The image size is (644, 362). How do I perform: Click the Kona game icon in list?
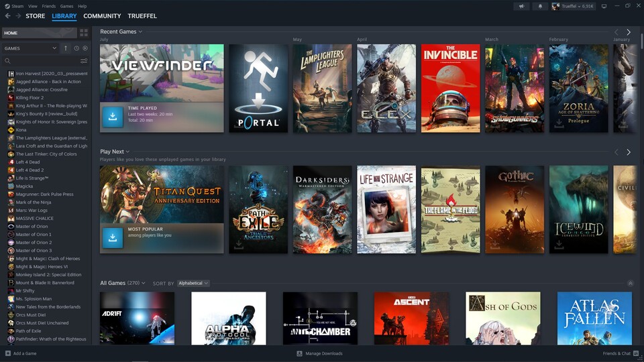(x=11, y=129)
